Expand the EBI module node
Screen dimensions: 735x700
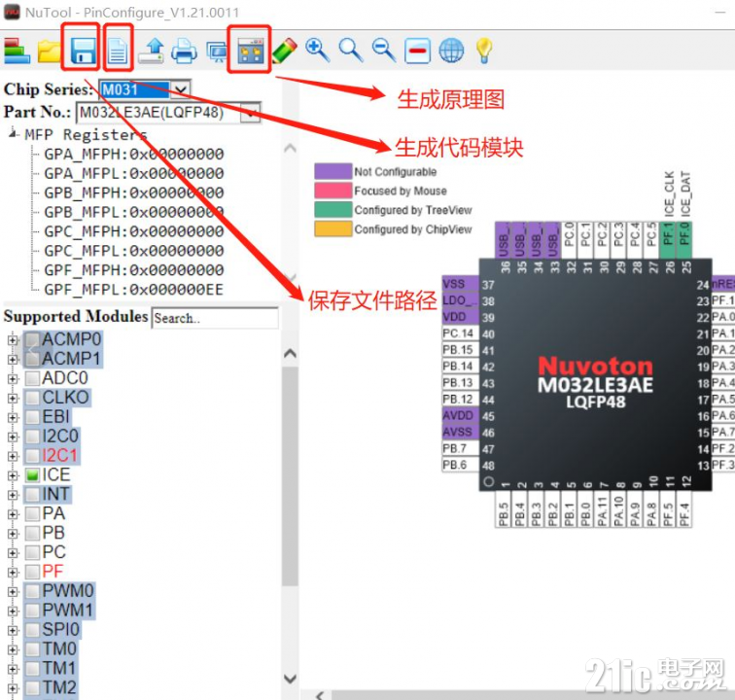13,417
